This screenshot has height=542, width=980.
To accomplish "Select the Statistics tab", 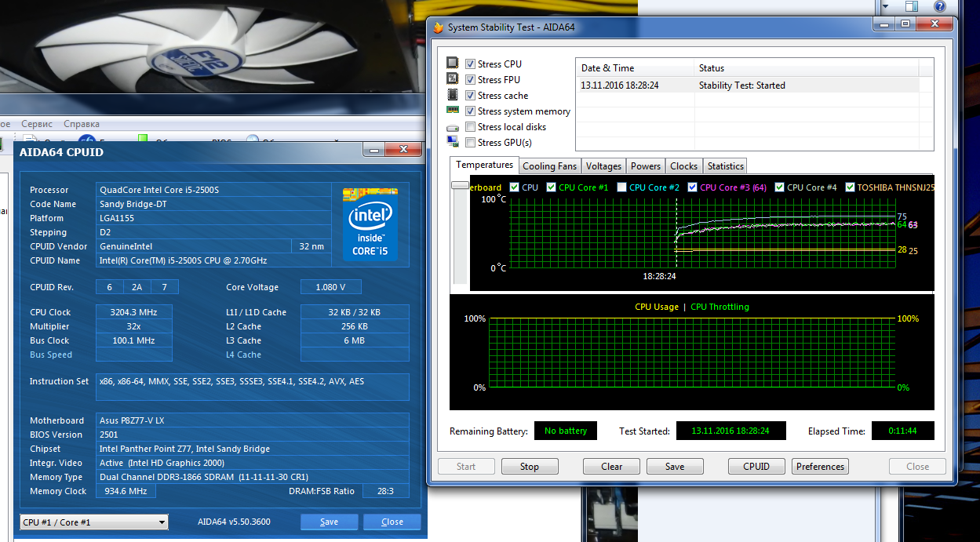I will coord(725,166).
